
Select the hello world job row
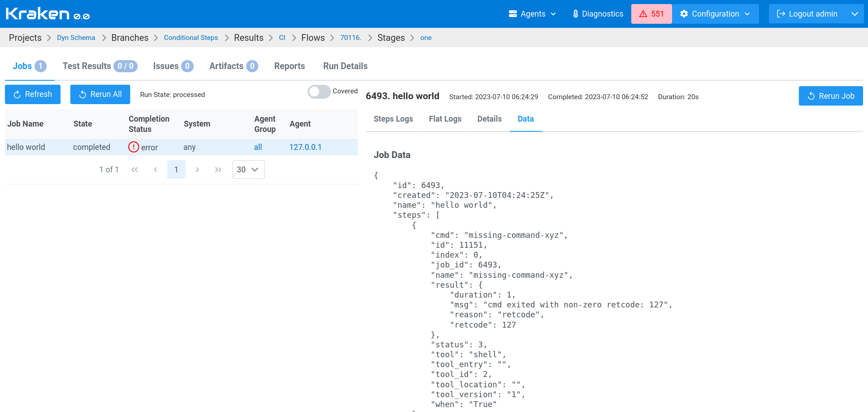[181, 147]
